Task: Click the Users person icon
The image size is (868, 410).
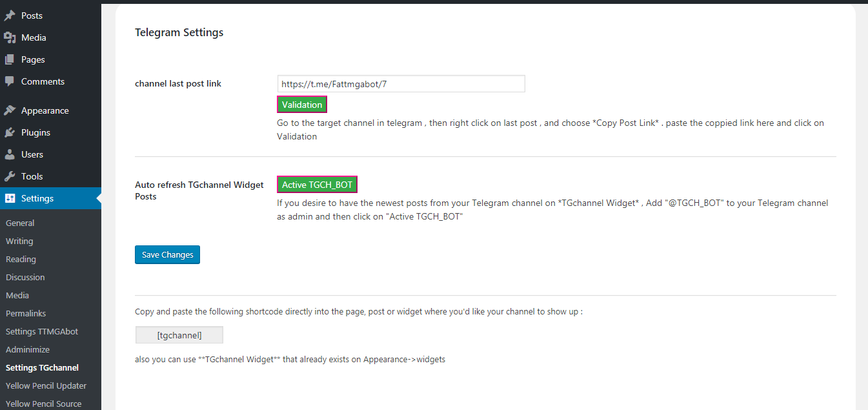Action: click(10, 154)
